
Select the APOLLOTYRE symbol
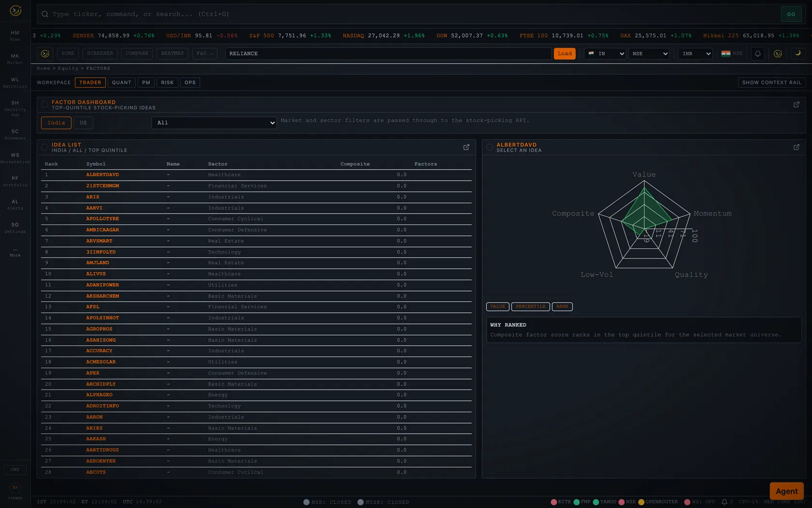tap(102, 219)
